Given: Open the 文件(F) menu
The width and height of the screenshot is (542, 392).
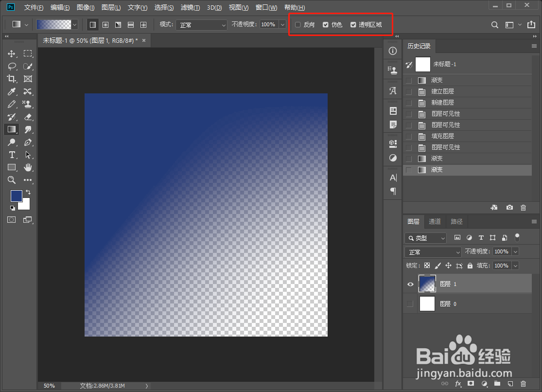Looking at the screenshot, I should pyautogui.click(x=34, y=7).
